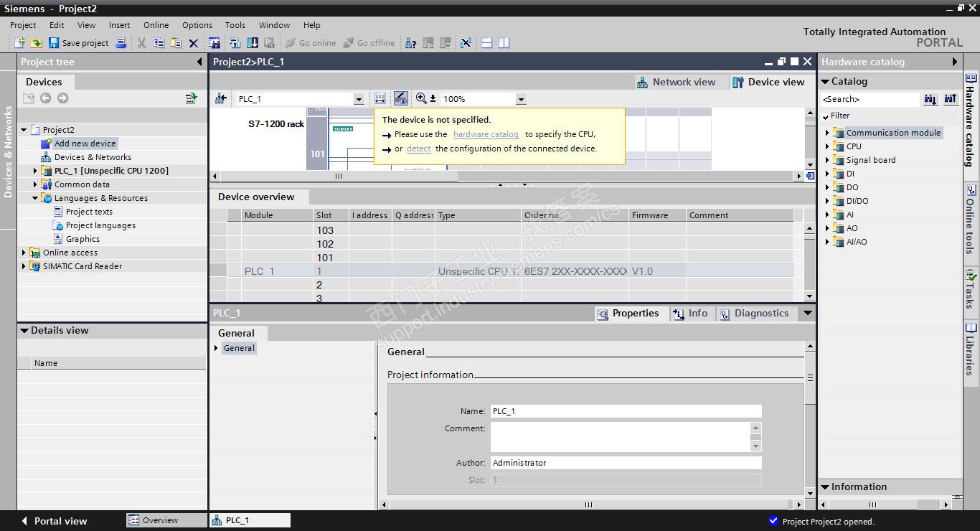Click the catalog search upward icon
The width and height of the screenshot is (980, 531).
coord(951,99)
